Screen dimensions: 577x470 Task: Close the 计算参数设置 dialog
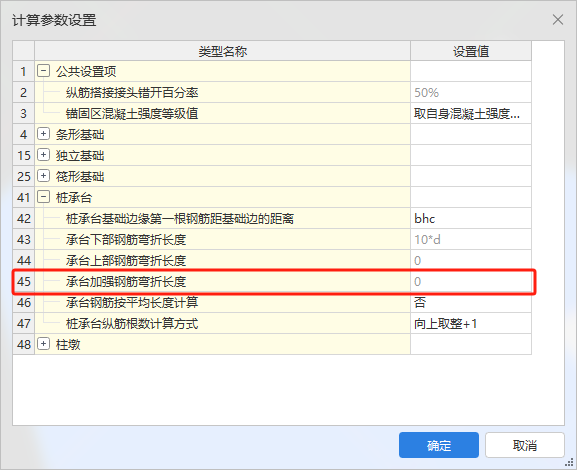pyautogui.click(x=558, y=20)
